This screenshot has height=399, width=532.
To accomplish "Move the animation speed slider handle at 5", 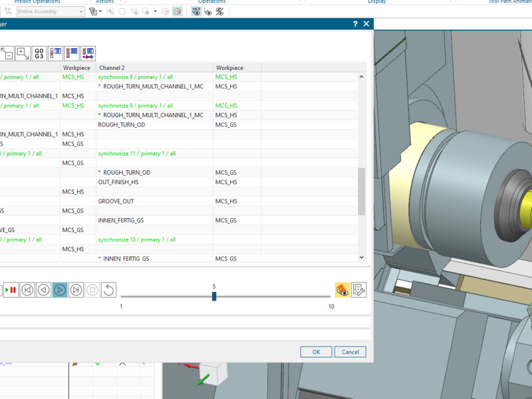I will point(214,296).
